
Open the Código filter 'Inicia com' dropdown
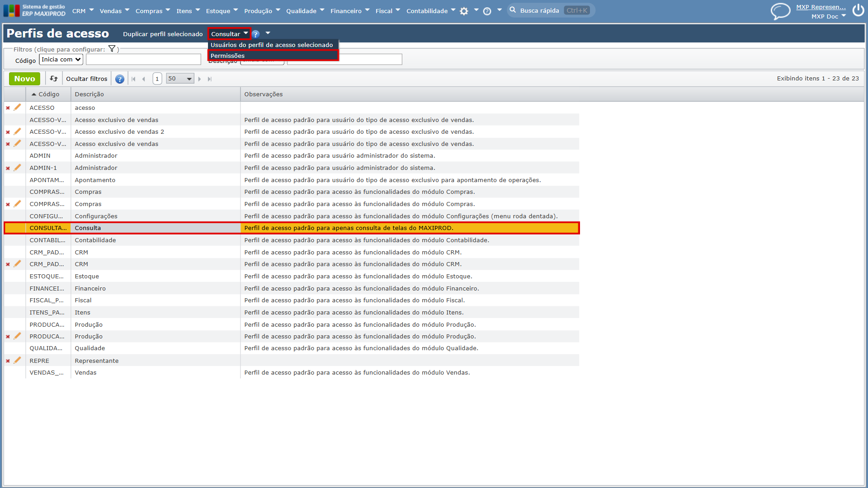[x=61, y=60]
